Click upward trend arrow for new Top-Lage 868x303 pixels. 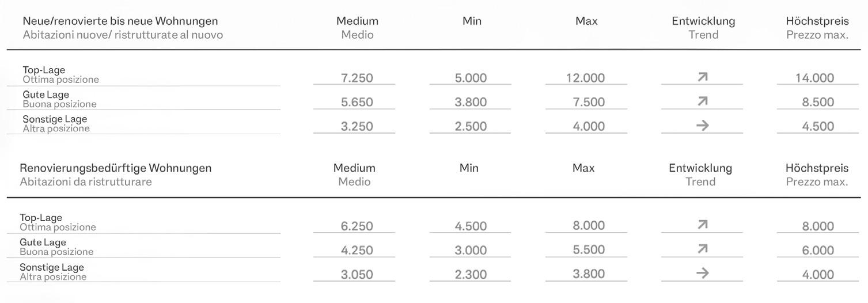pos(702,77)
